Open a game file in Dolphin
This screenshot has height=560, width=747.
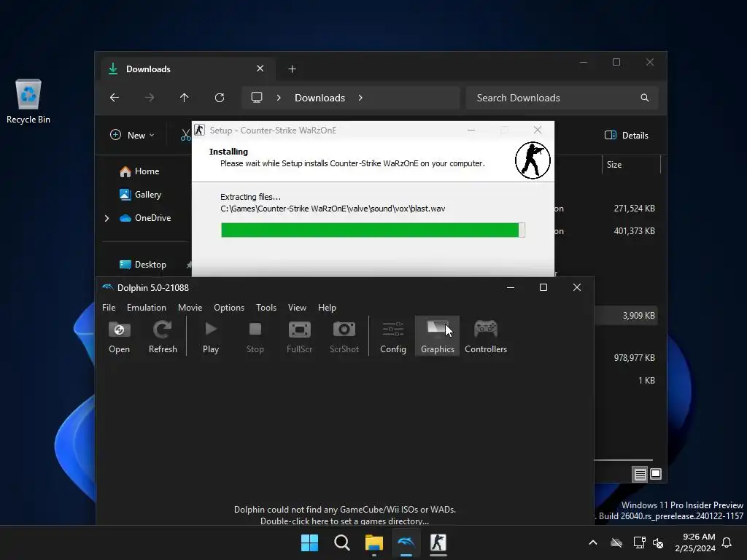(119, 337)
